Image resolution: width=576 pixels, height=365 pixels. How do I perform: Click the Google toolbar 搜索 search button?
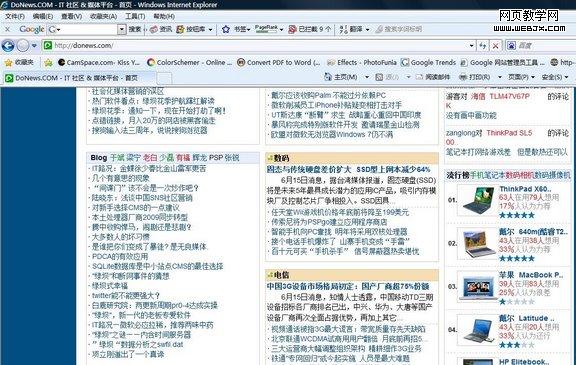[135, 29]
